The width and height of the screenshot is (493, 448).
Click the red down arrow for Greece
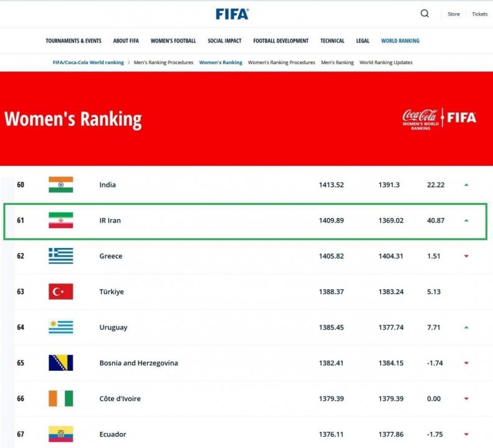click(466, 256)
